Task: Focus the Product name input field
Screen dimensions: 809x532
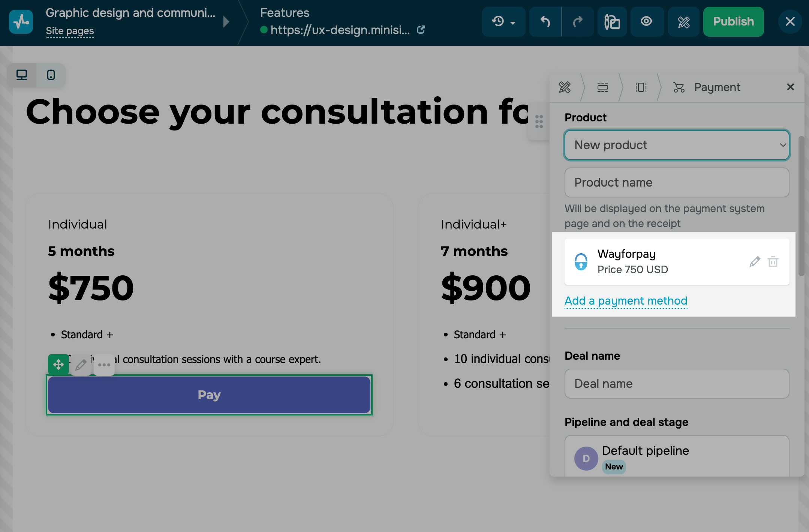Action: click(x=677, y=182)
